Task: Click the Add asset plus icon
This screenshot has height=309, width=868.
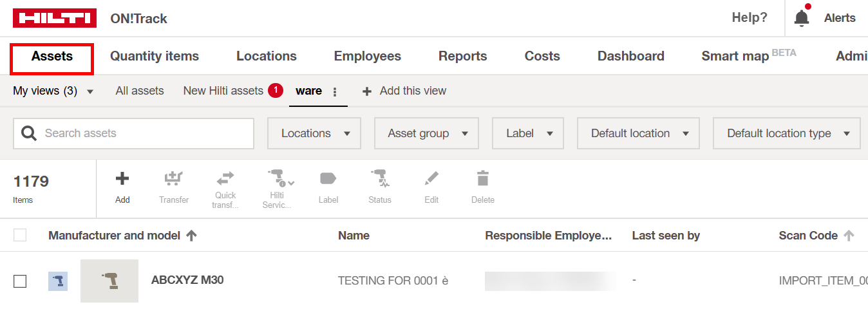Action: pyautogui.click(x=122, y=179)
